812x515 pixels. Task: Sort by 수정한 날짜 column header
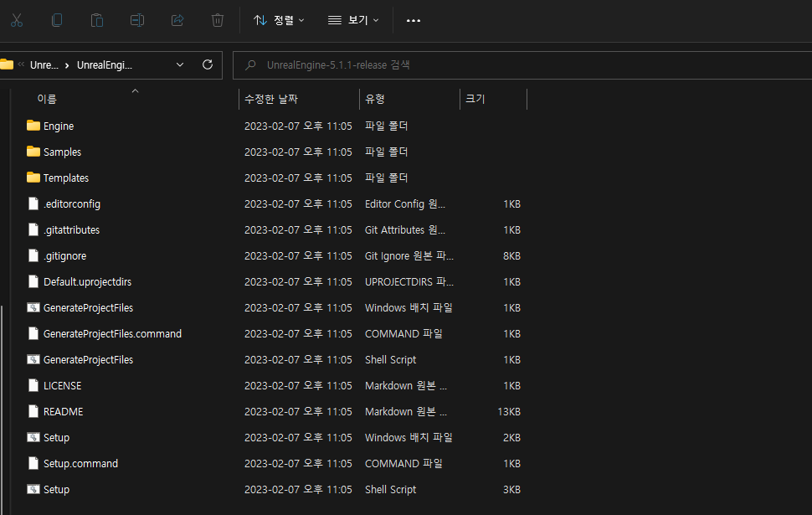[271, 99]
